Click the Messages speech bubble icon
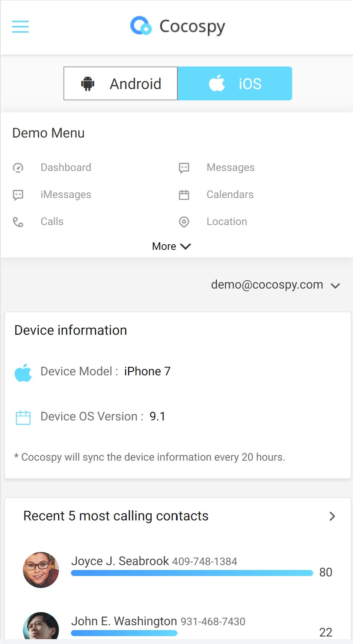Viewport: 353px width, 644px height. point(184,168)
